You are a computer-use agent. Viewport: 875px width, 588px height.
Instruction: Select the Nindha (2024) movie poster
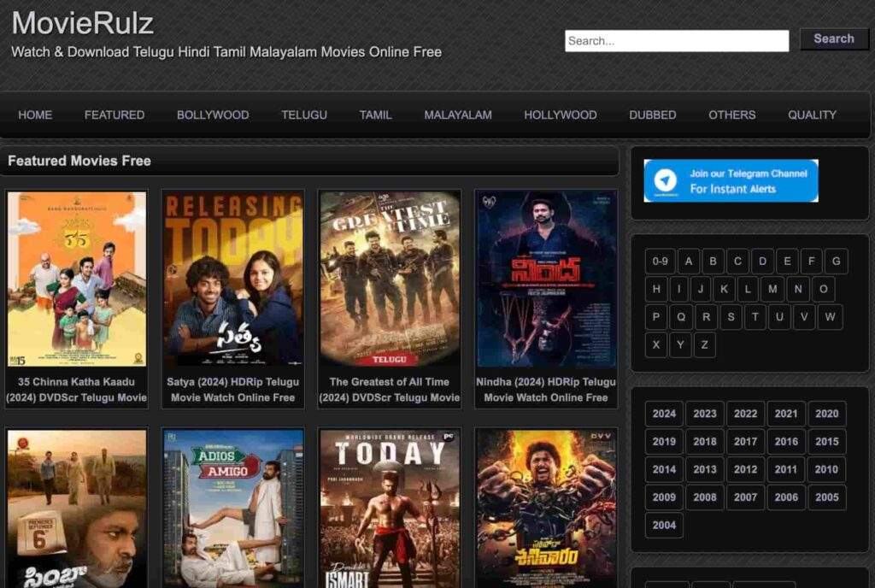(545, 279)
